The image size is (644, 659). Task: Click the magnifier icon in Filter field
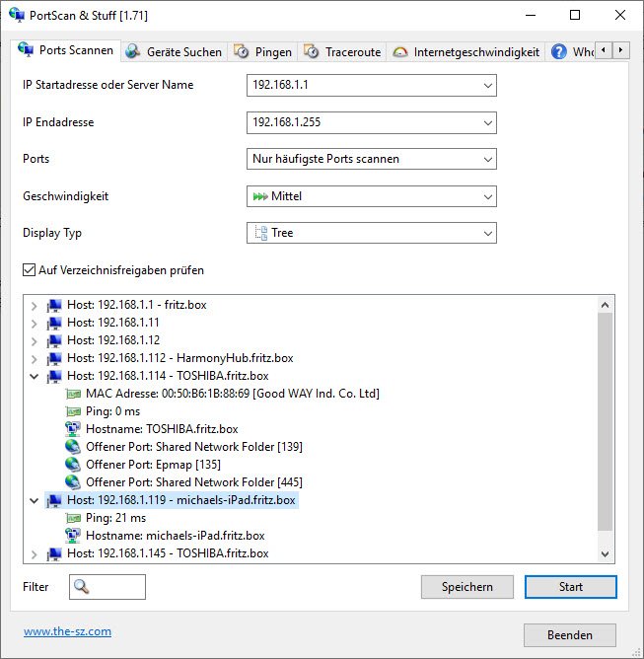[82, 587]
